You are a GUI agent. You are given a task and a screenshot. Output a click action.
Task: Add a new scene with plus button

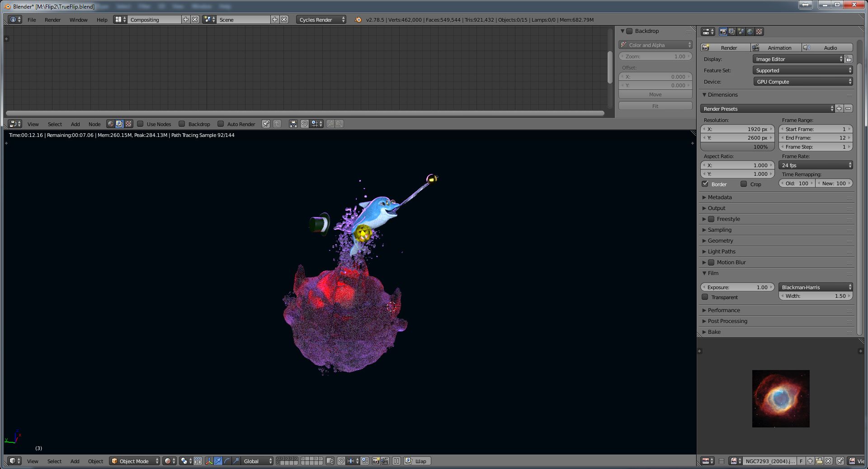pyautogui.click(x=275, y=19)
